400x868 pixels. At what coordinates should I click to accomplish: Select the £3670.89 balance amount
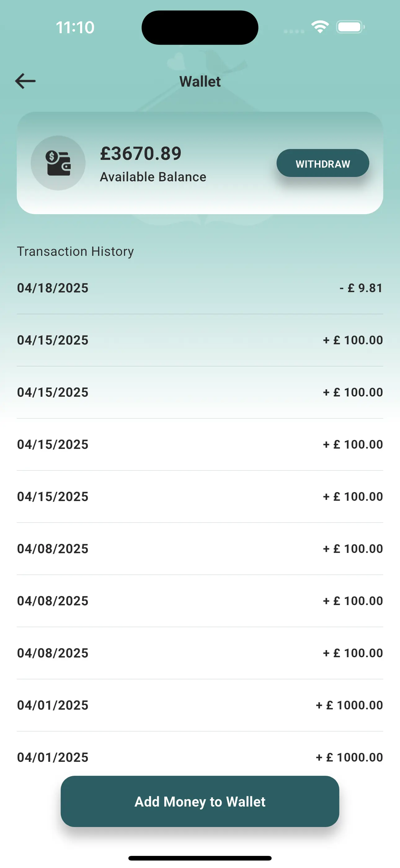[141, 154]
